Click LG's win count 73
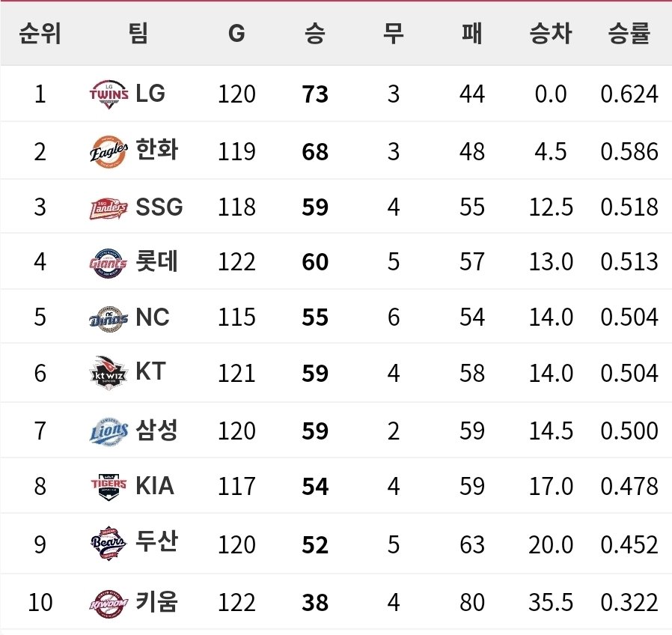The height and width of the screenshot is (635, 672). [x=315, y=94]
